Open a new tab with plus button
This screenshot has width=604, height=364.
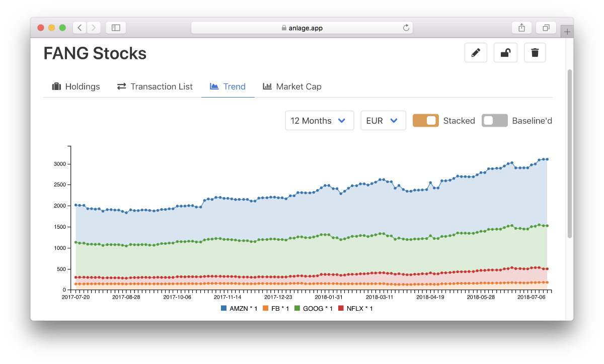click(x=567, y=32)
